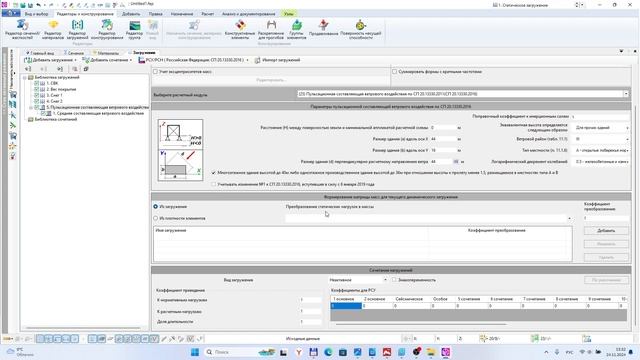Click the green diagonal arrow icon in the left sidebar
The width and height of the screenshot is (640, 360).
(13, 125)
